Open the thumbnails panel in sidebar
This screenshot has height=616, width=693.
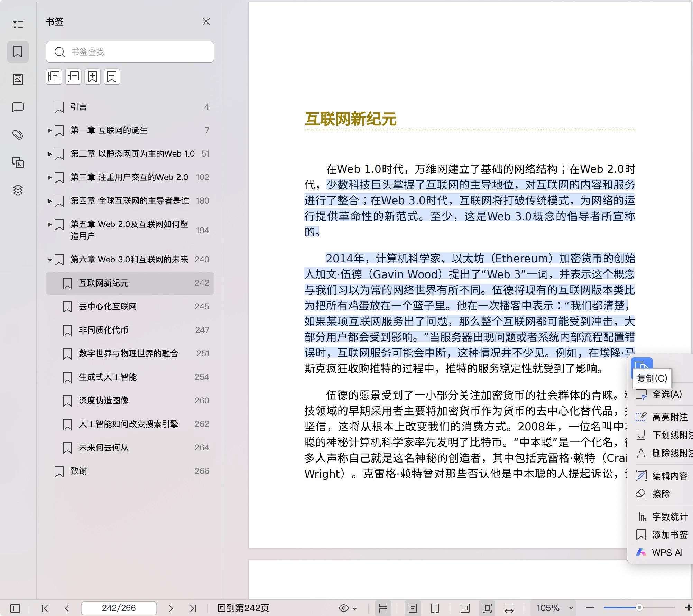pyautogui.click(x=18, y=79)
